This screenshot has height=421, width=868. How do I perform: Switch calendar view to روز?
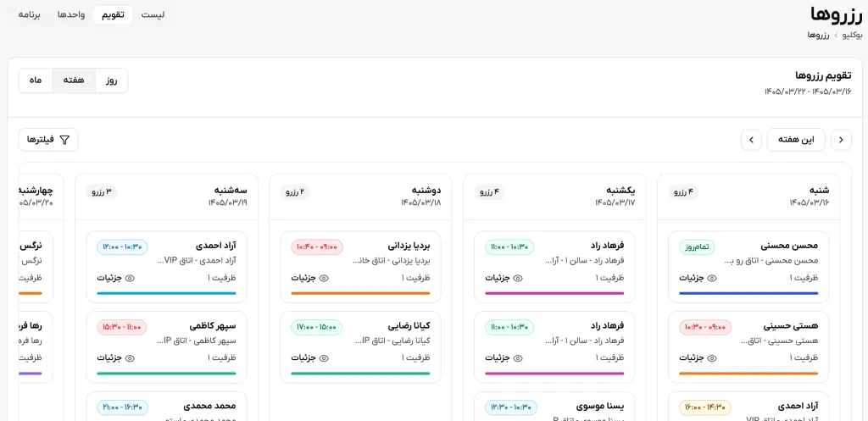coord(112,80)
